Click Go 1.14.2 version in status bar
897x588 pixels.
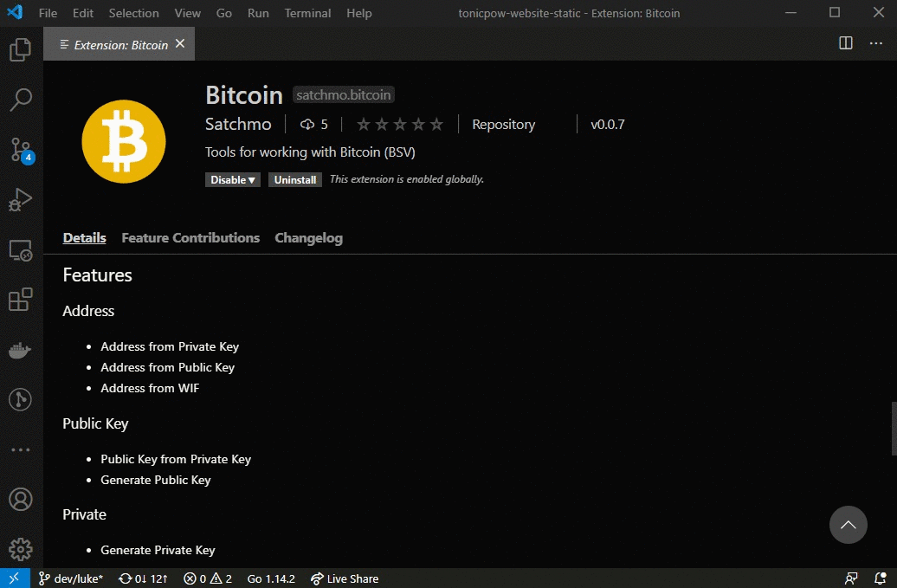click(x=271, y=578)
